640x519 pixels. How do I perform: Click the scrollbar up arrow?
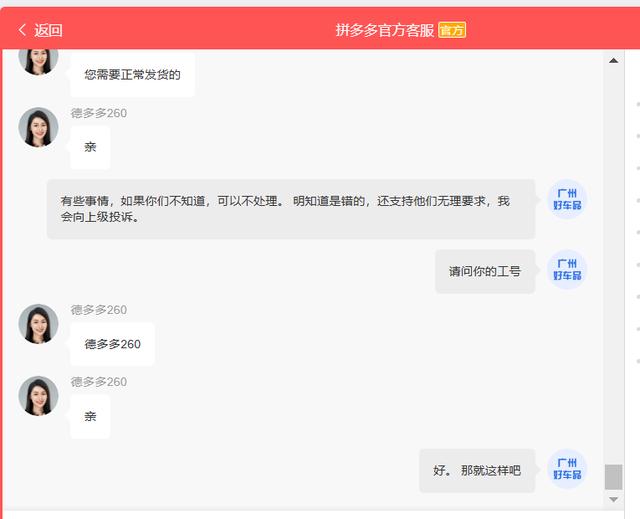tap(613, 61)
